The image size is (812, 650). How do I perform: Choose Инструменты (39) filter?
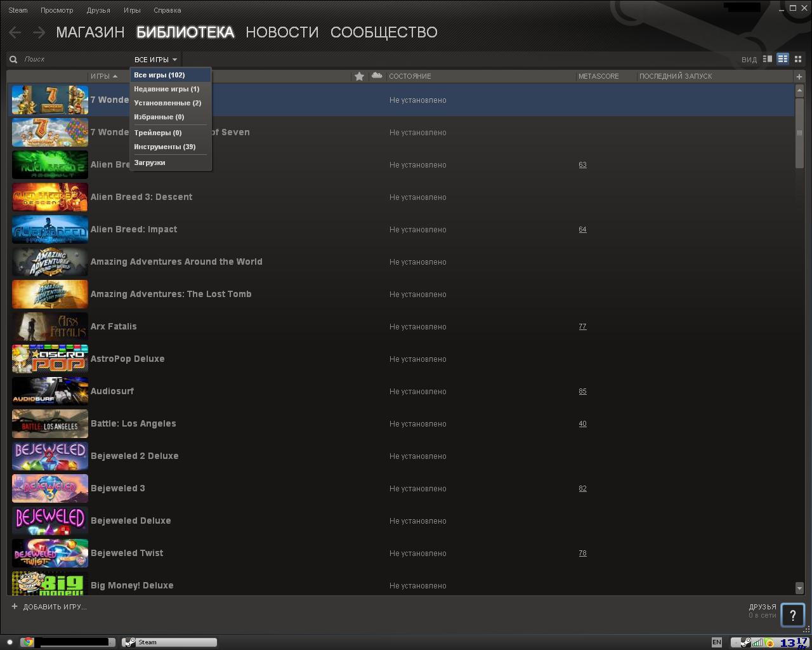point(170,147)
